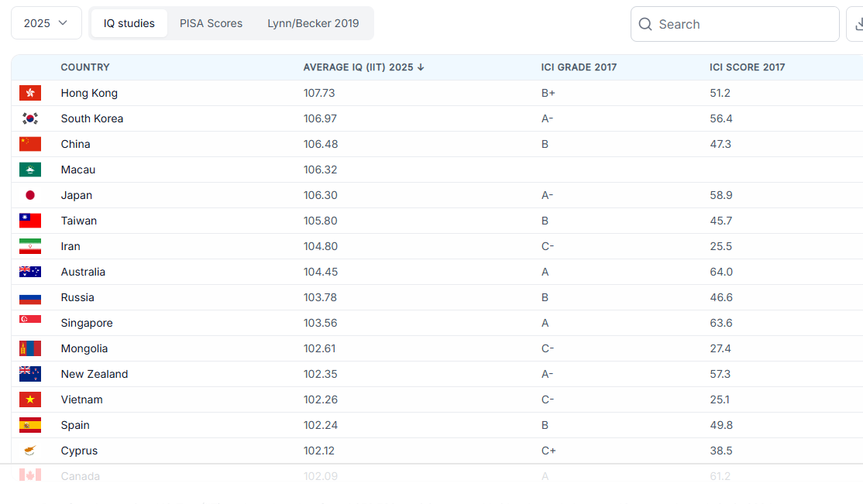Image resolution: width=863 pixels, height=504 pixels.
Task: Click the Mongolia flag icon
Action: [30, 348]
